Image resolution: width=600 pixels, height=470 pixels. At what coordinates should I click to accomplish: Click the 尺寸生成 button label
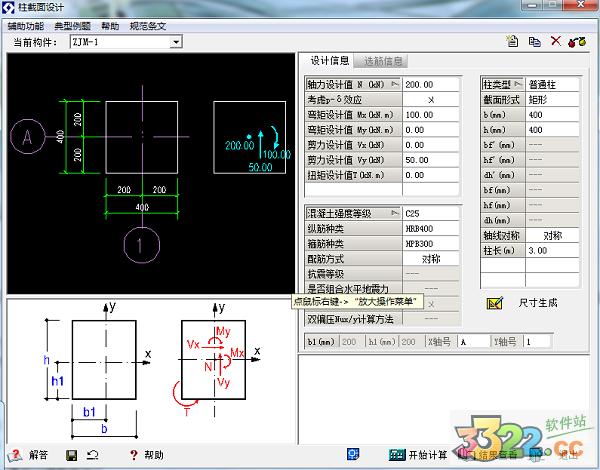tap(538, 303)
